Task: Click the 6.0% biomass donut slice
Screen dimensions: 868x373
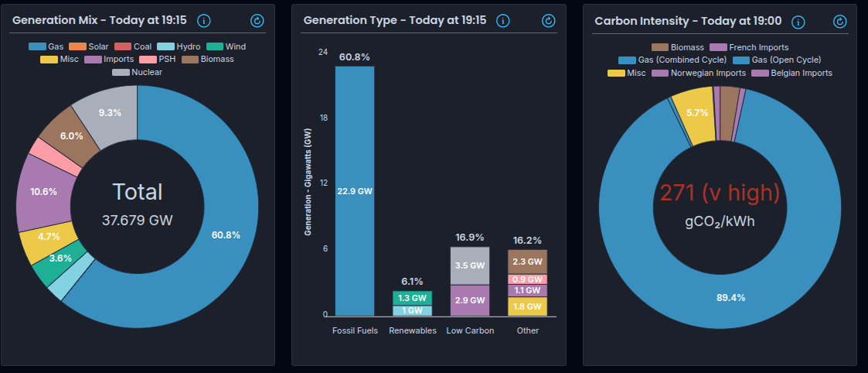Action: 72,135
